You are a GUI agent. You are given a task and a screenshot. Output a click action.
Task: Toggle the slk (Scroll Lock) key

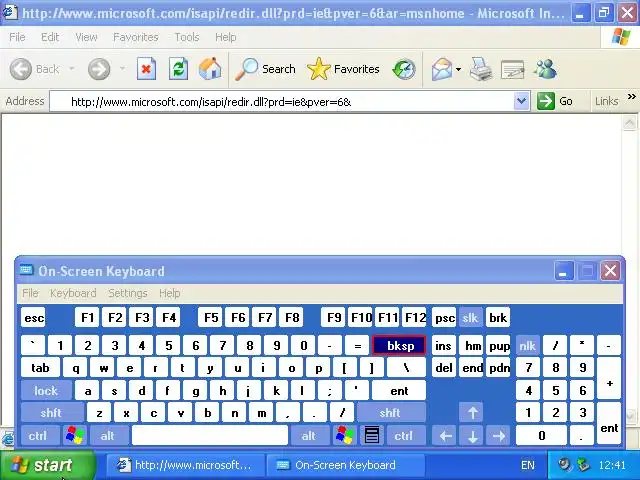470,318
